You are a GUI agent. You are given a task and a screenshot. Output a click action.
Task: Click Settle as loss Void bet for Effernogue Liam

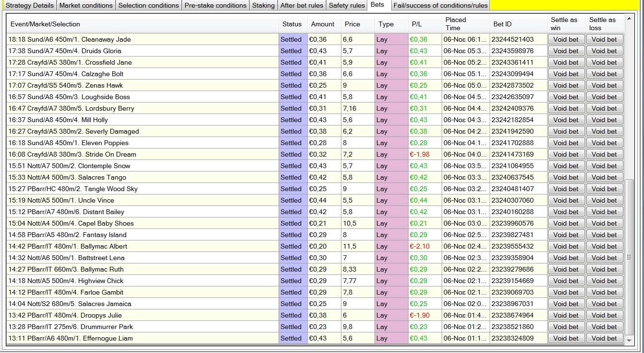click(x=604, y=338)
